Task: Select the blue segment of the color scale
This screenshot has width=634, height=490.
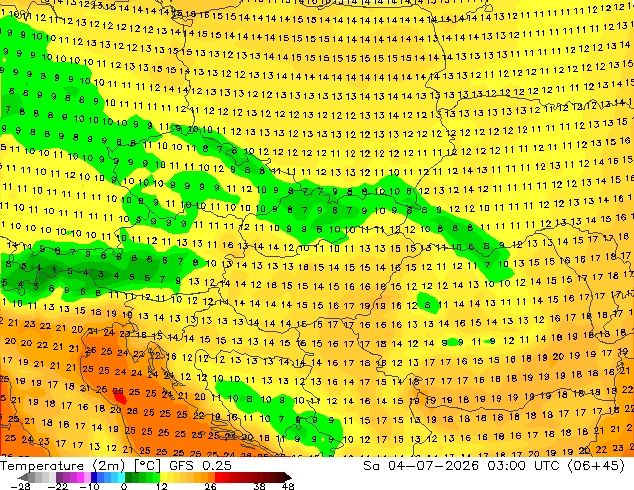Action: pyautogui.click(x=108, y=477)
